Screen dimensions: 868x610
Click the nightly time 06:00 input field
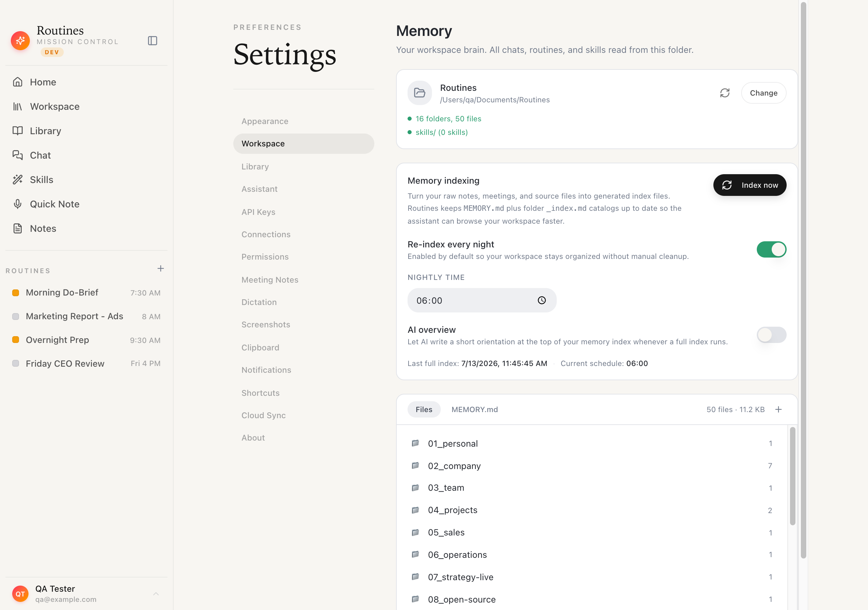(x=482, y=301)
